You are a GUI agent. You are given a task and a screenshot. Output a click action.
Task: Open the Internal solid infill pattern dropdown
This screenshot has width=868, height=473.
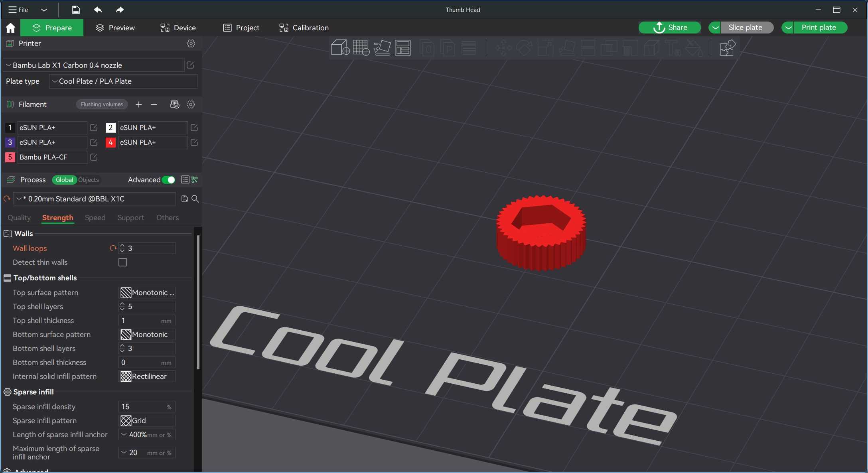coord(147,376)
